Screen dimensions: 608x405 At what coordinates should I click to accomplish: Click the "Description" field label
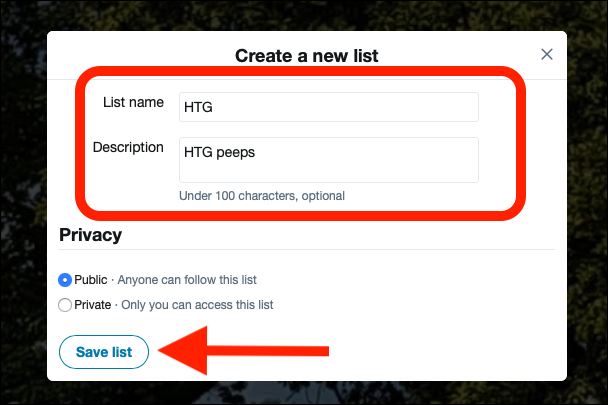click(x=128, y=147)
